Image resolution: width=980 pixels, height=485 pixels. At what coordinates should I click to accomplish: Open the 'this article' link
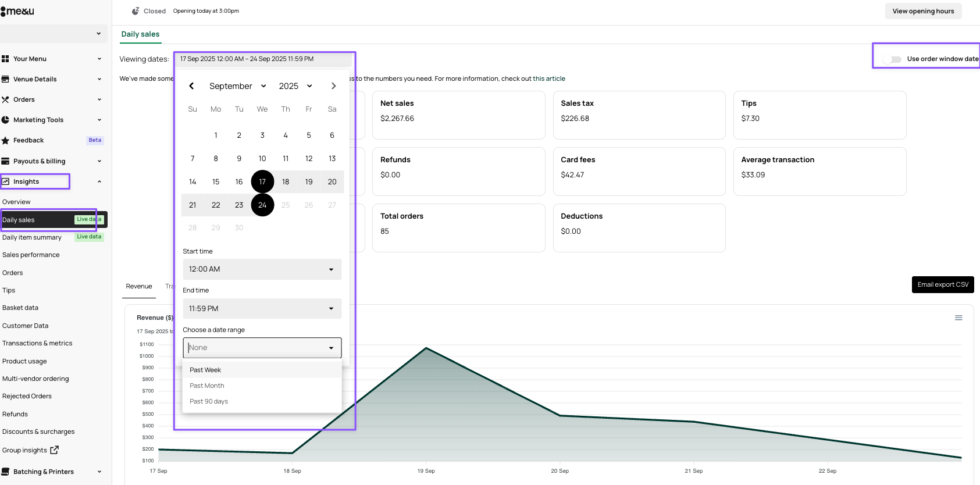[548, 79]
